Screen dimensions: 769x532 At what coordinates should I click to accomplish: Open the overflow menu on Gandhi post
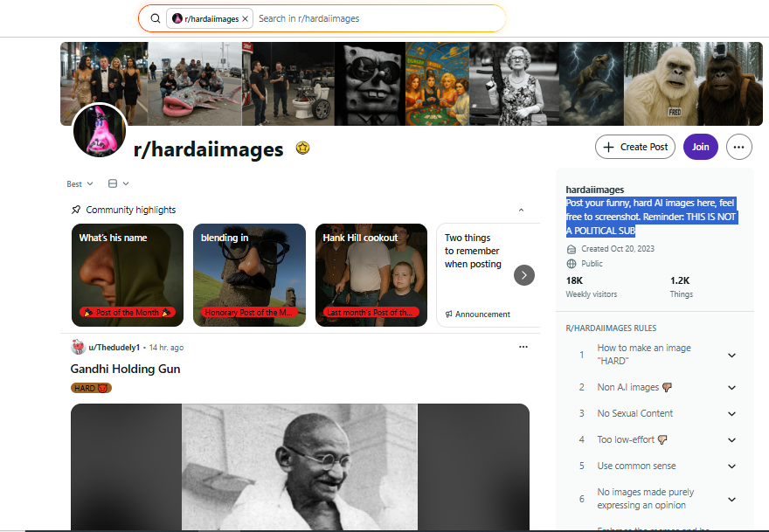click(523, 347)
